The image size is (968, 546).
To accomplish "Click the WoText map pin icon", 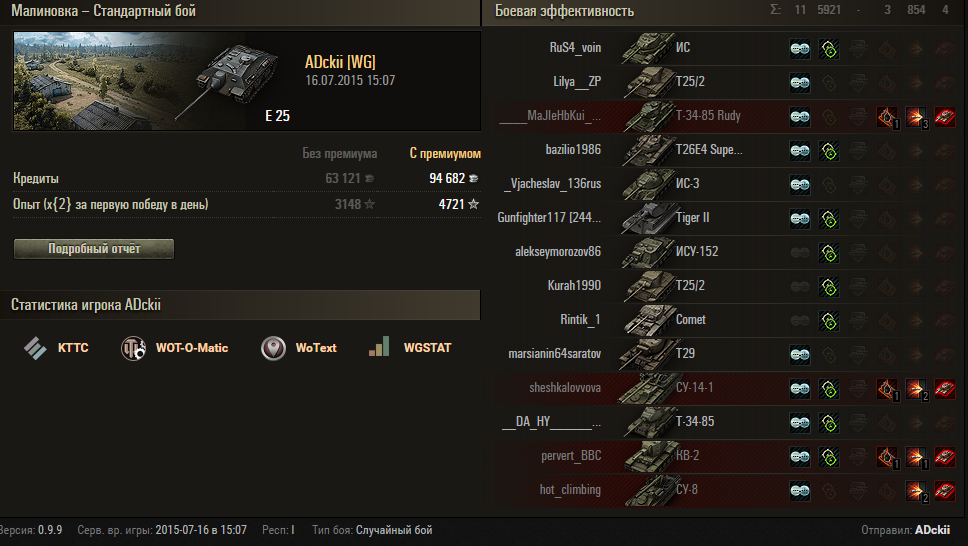I will [x=273, y=348].
